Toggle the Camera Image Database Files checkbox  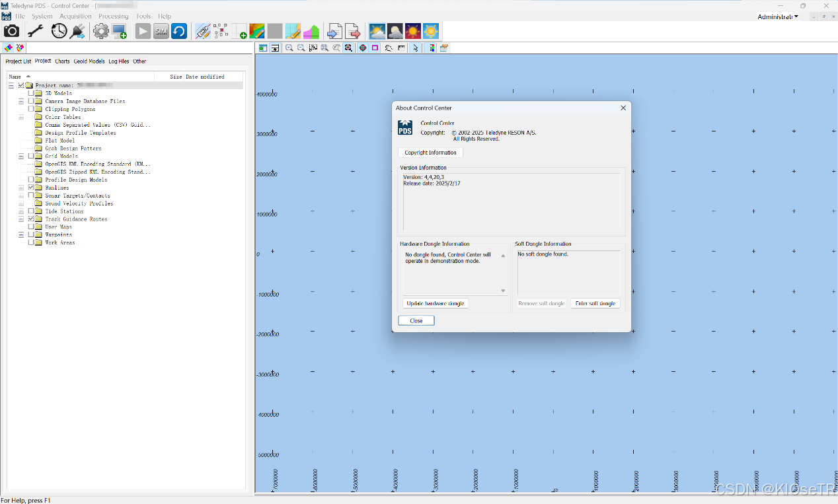31,101
